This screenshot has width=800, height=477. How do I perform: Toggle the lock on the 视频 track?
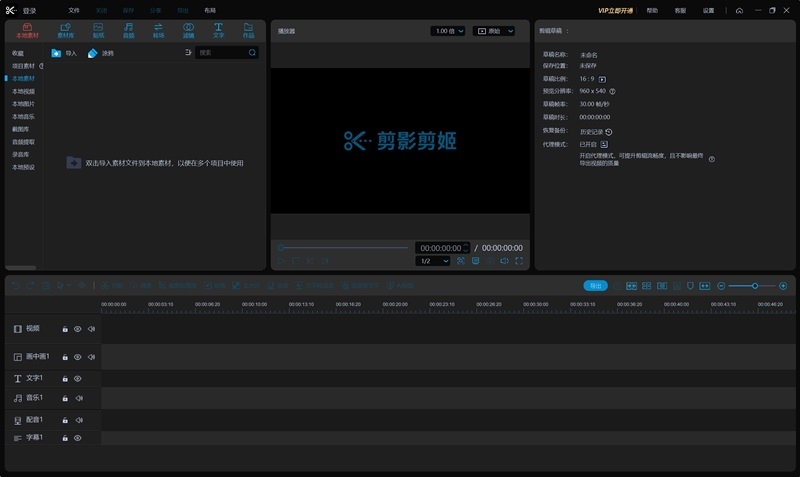(x=65, y=329)
